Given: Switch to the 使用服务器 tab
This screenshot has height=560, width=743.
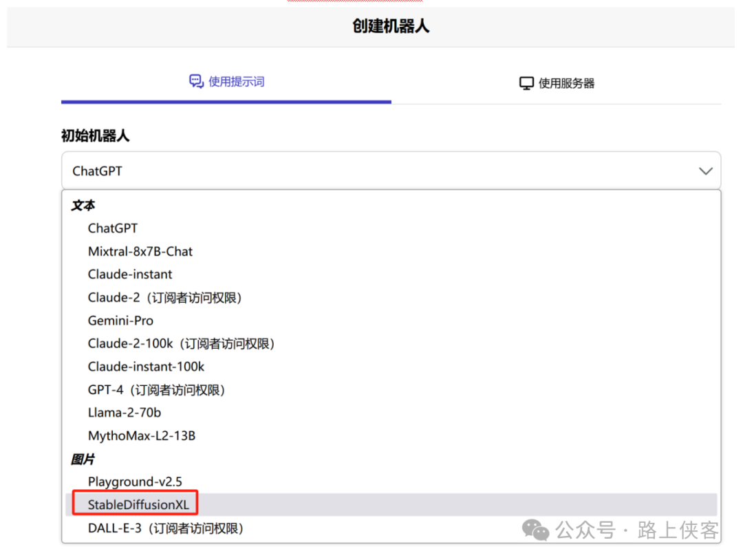Looking at the screenshot, I should coord(557,83).
